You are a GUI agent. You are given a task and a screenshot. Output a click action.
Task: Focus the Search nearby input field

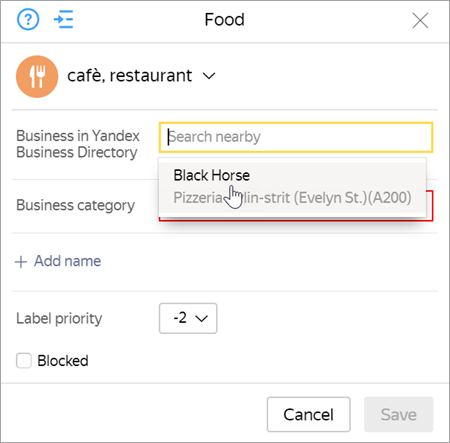point(296,137)
